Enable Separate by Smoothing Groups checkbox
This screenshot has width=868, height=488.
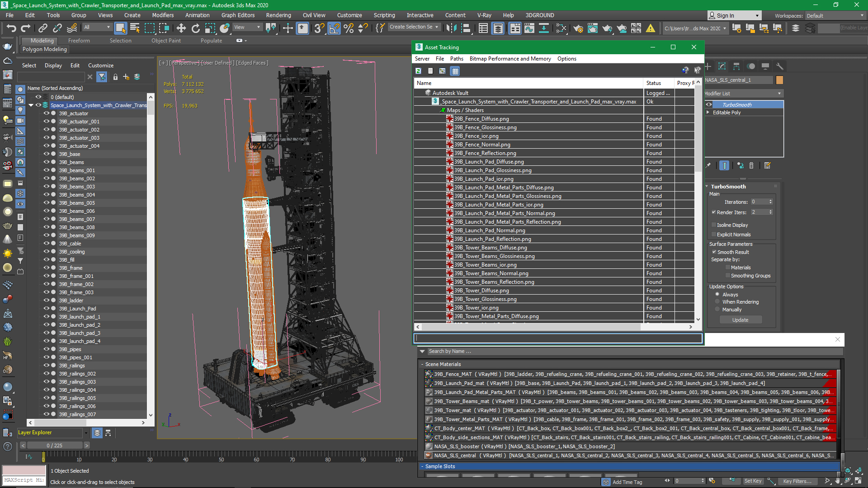coord(727,275)
